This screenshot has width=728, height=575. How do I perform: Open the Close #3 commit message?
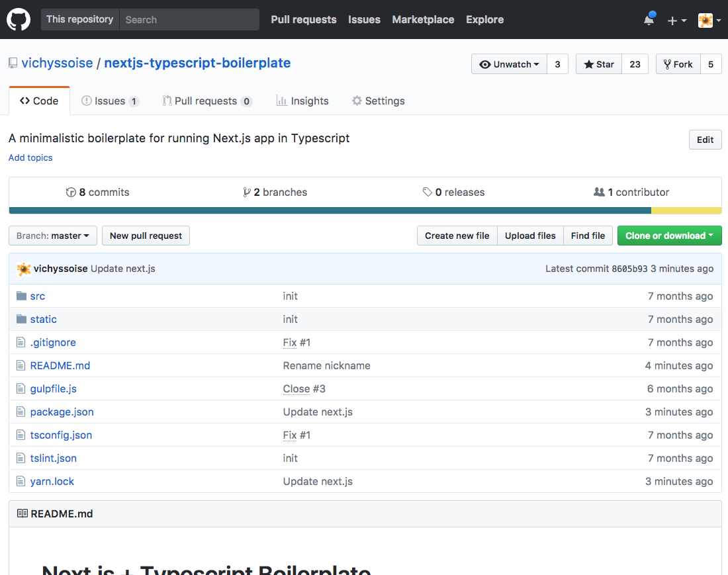tap(304, 389)
